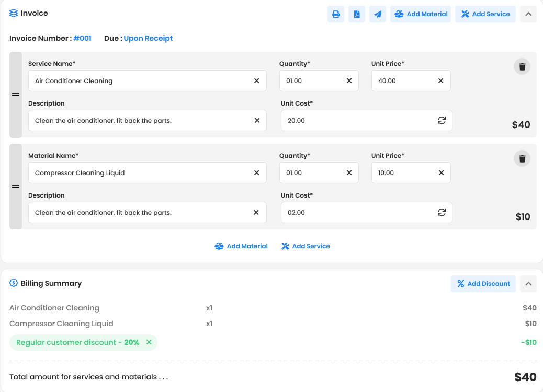Click Add Service link below items
This screenshot has width=543, height=392.
[x=306, y=246]
